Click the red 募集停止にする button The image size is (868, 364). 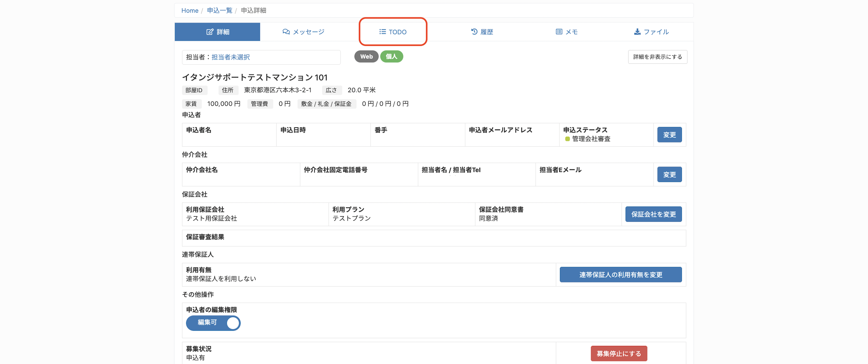click(x=619, y=353)
